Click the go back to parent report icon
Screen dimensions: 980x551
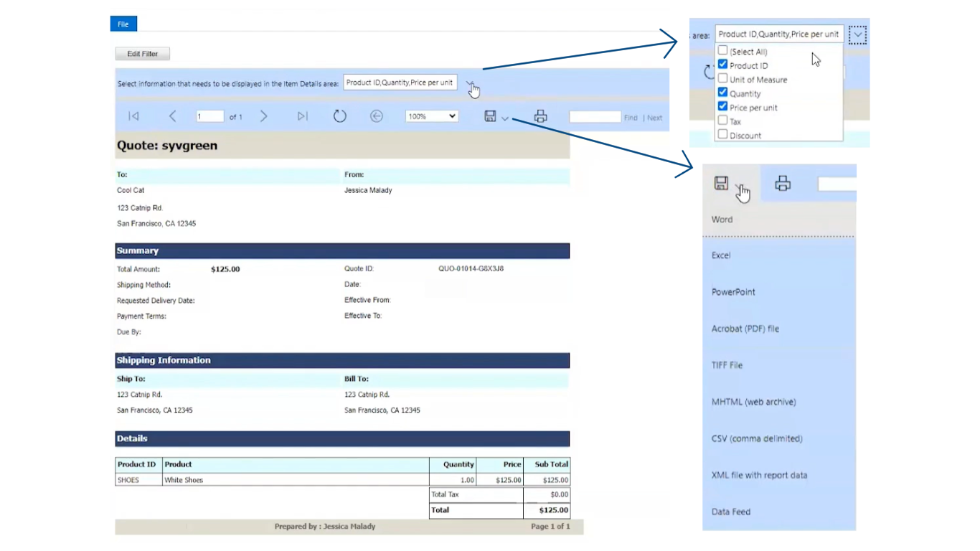[376, 116]
